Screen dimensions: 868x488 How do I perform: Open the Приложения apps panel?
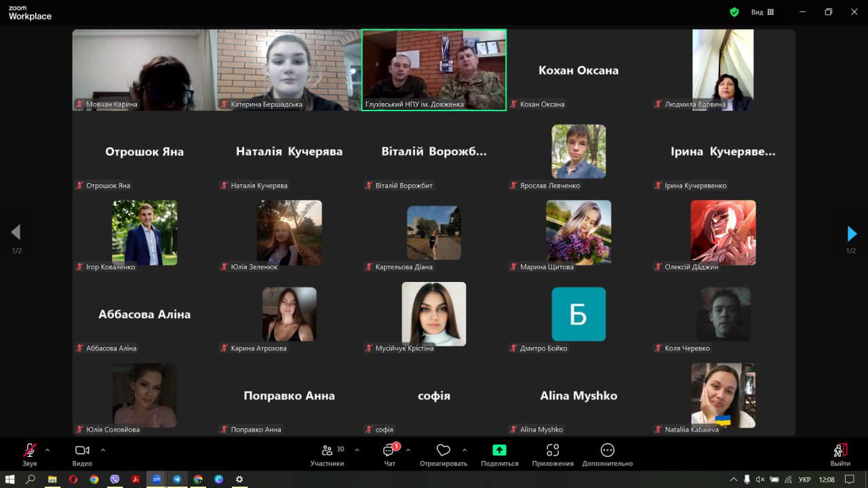(x=553, y=454)
